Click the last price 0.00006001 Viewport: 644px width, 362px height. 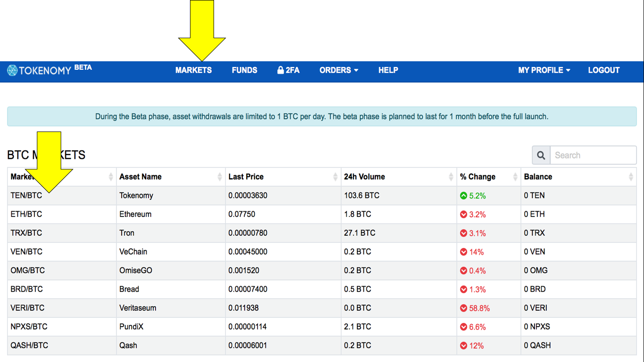pos(248,346)
